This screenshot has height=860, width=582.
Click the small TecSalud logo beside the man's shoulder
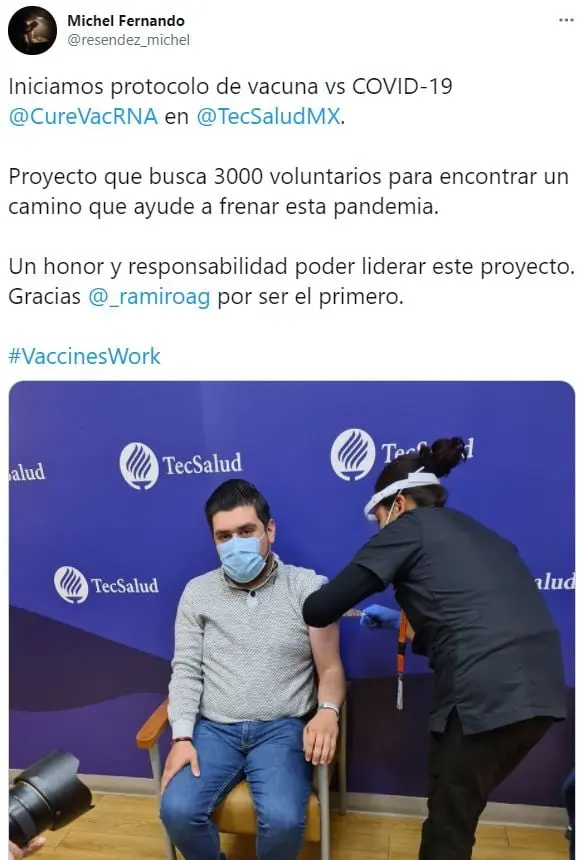click(x=106, y=585)
